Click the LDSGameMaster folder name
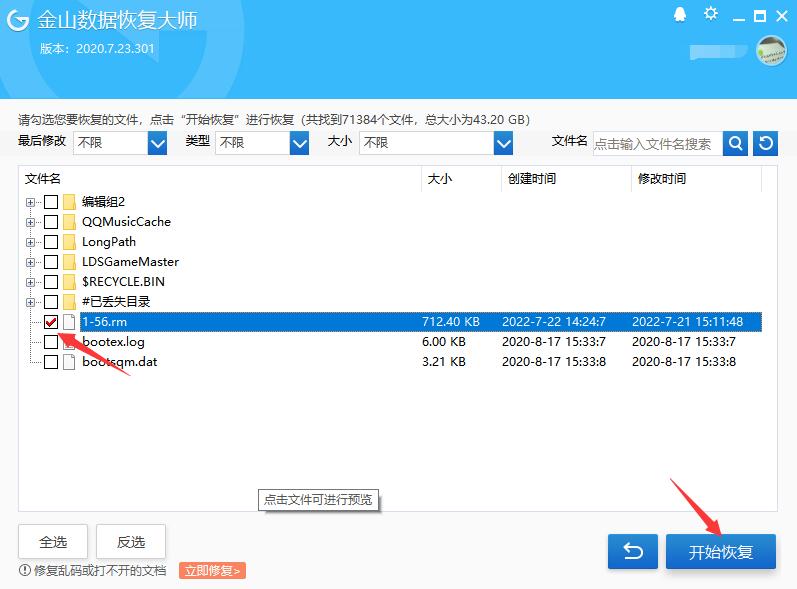This screenshot has height=589, width=797. coord(131,262)
